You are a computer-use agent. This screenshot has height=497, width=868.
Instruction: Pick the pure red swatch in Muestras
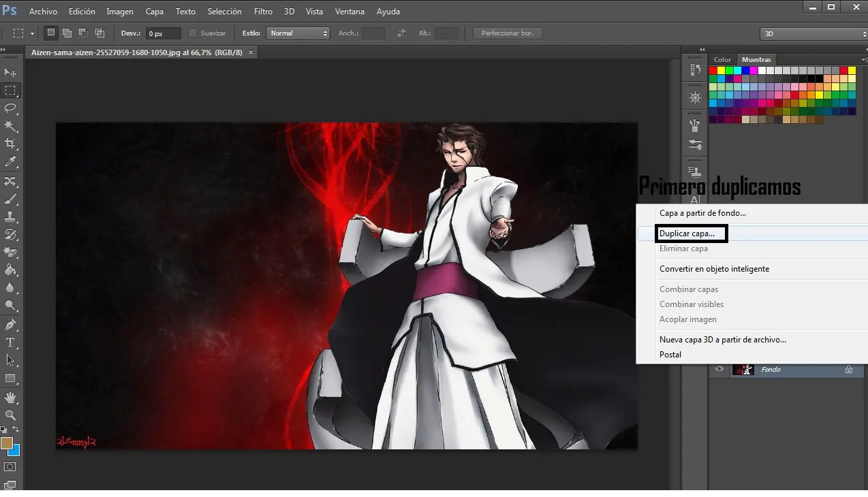click(713, 70)
